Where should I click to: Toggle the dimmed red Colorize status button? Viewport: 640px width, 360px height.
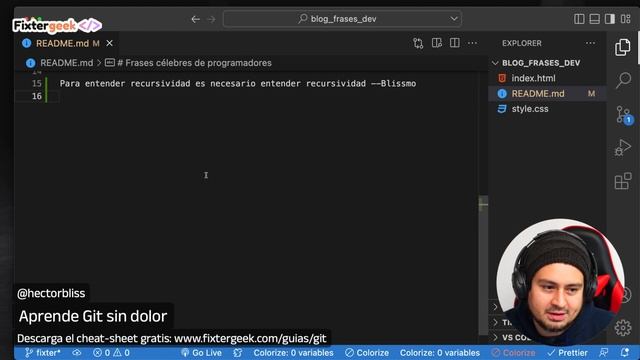(x=513, y=353)
